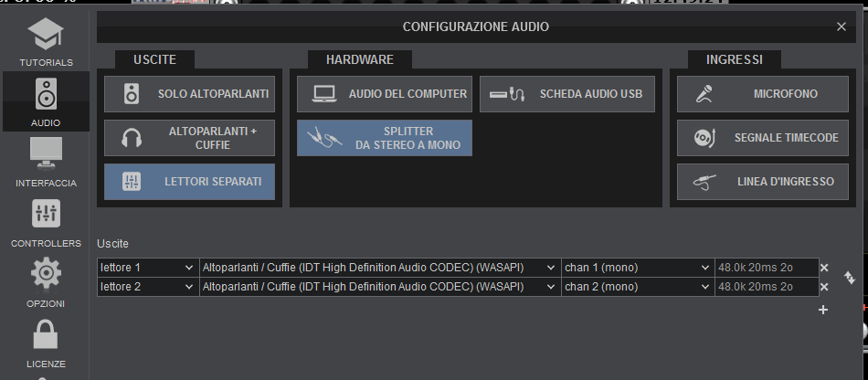Enable Solo Altoparlanti output mode
The width and height of the screenshot is (868, 380).
(x=189, y=94)
